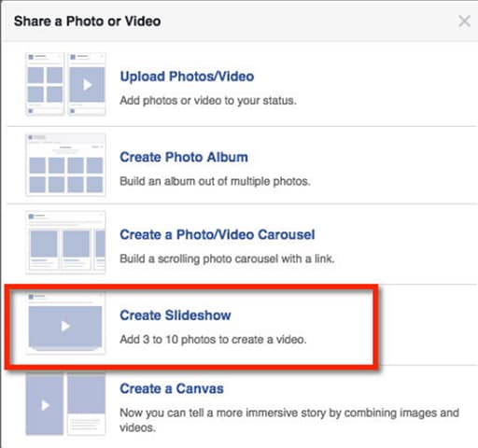Click the Canvas video play icon
This screenshot has width=478, height=448.
click(x=45, y=404)
